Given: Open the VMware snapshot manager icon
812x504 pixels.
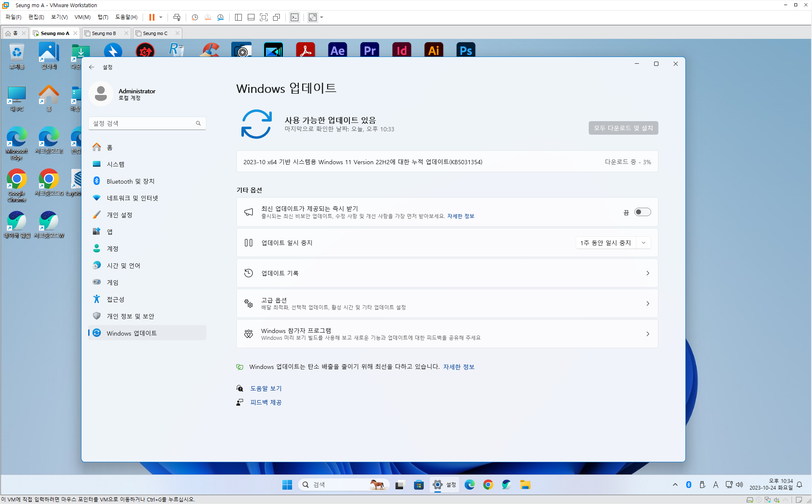Looking at the screenshot, I should click(x=220, y=17).
